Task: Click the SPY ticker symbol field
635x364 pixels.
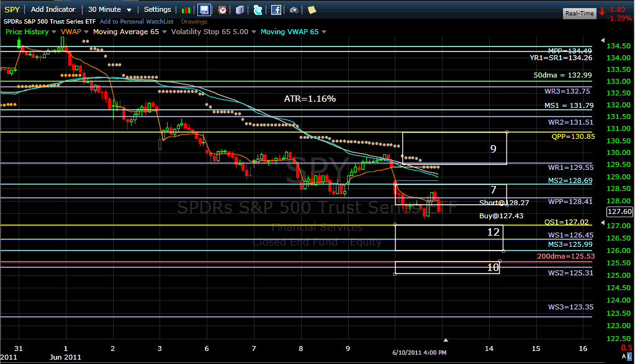Action: coord(12,9)
